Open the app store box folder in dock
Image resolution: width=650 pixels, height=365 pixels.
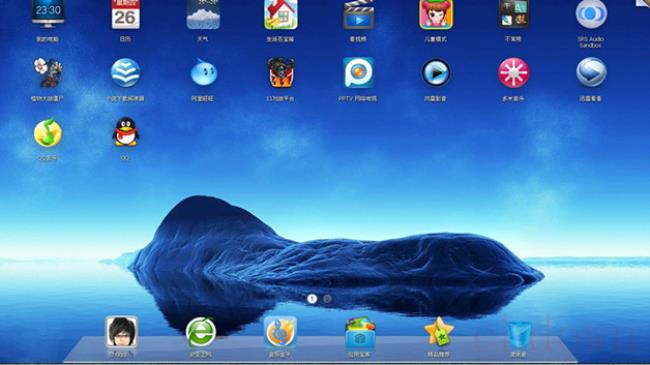tap(360, 333)
